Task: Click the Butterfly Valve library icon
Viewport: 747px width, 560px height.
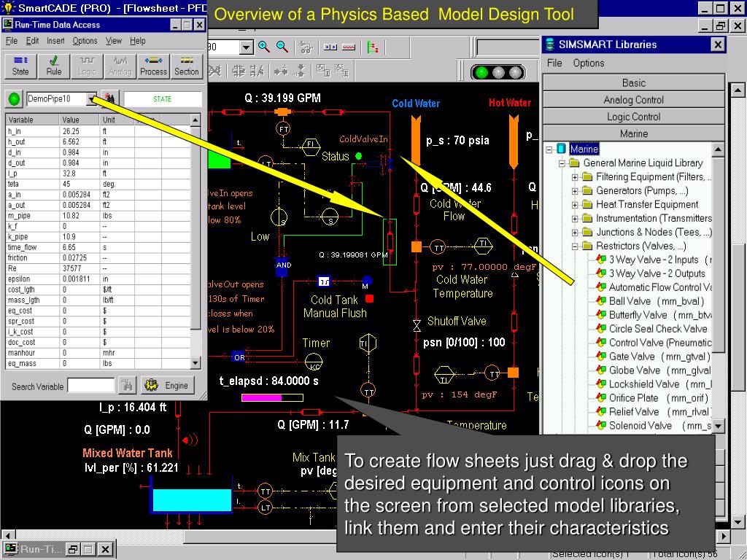Action: (601, 315)
